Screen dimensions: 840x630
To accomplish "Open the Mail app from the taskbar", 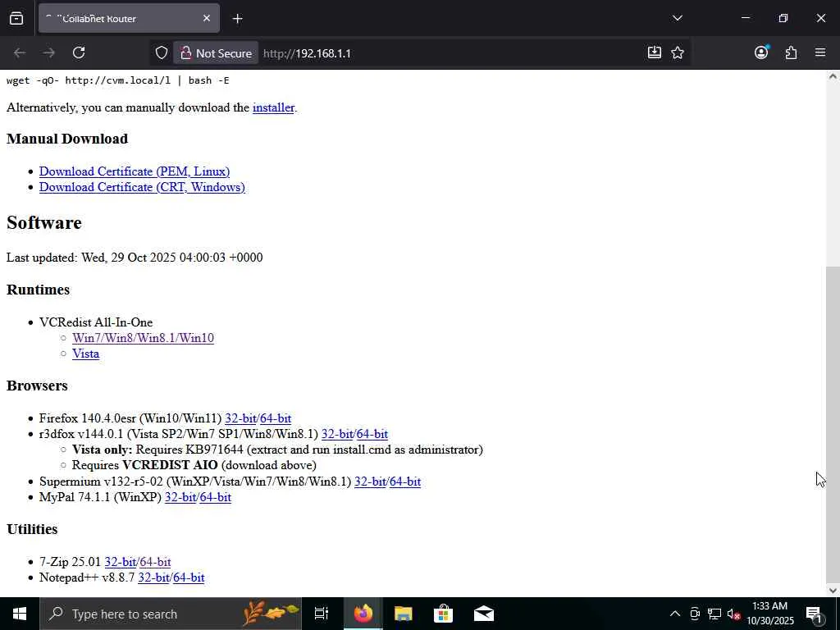I will [484, 614].
